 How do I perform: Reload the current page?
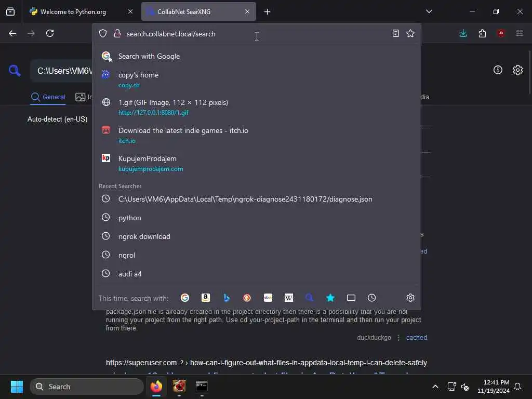coord(50,33)
